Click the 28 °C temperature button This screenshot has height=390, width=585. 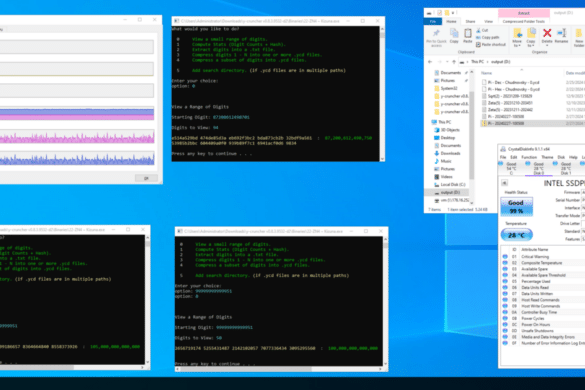coord(516,235)
